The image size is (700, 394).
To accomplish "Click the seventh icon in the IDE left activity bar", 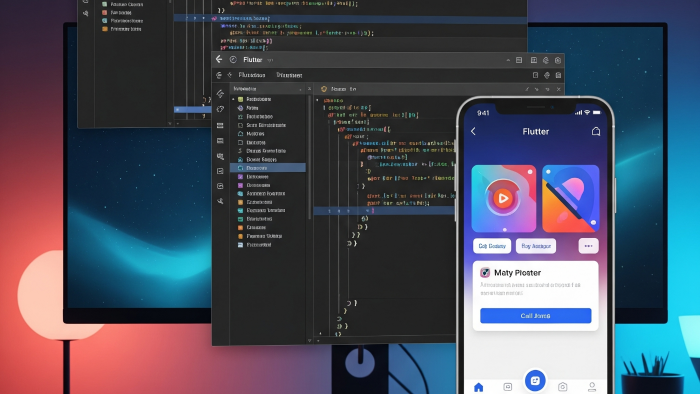I will pos(220,186).
